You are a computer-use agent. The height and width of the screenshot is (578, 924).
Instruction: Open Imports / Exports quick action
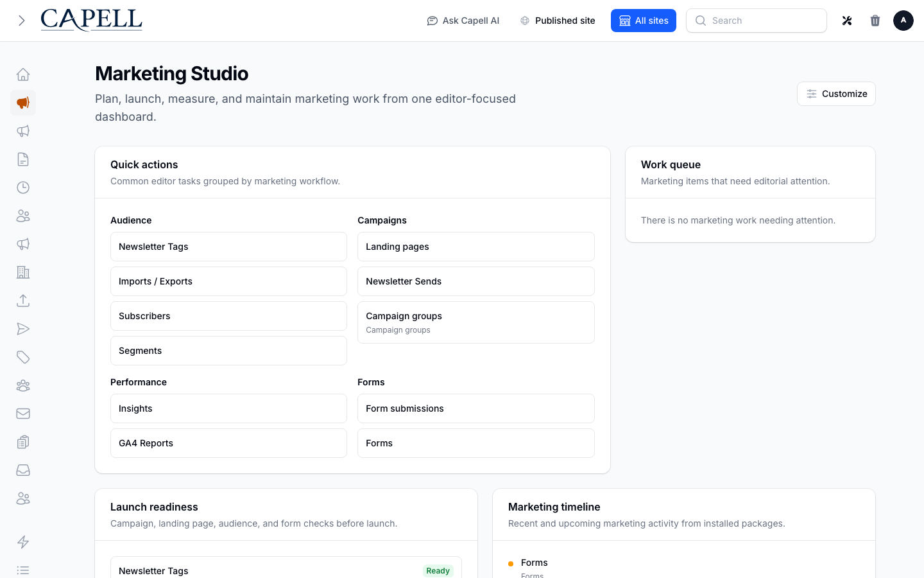pyautogui.click(x=228, y=281)
